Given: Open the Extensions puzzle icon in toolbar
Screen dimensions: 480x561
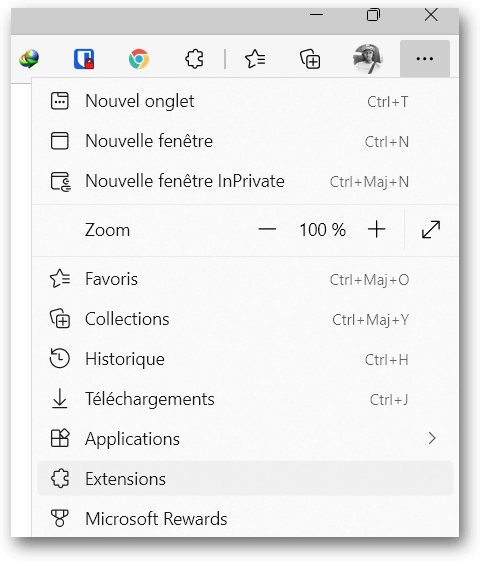Looking at the screenshot, I should click(194, 59).
